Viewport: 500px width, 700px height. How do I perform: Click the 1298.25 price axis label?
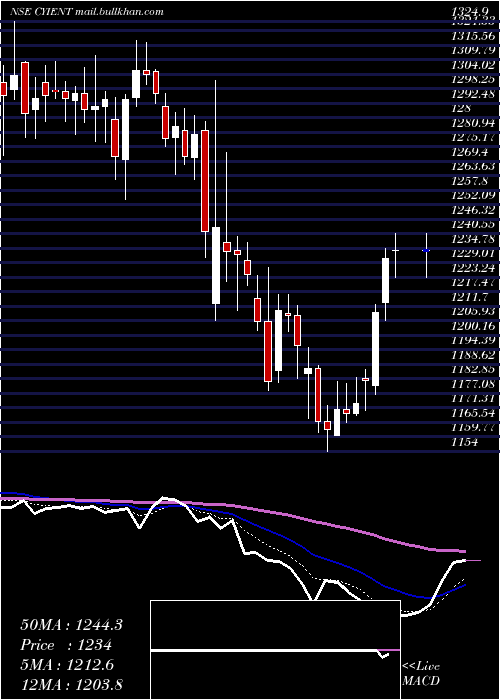(473, 79)
